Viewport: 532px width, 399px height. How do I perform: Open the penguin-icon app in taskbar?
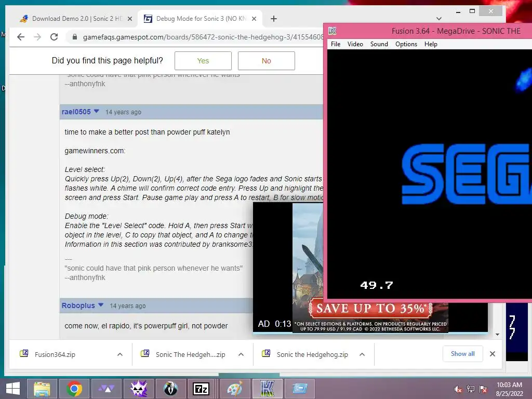pos(170,389)
